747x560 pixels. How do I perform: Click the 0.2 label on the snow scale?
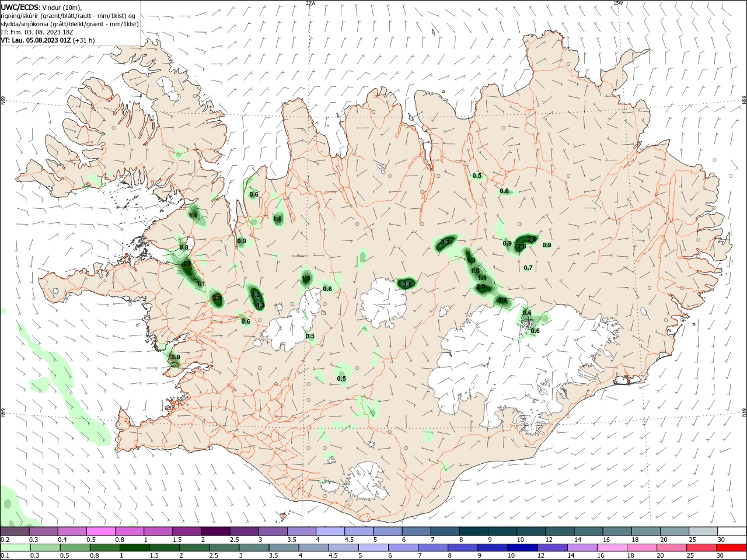pos(5,540)
